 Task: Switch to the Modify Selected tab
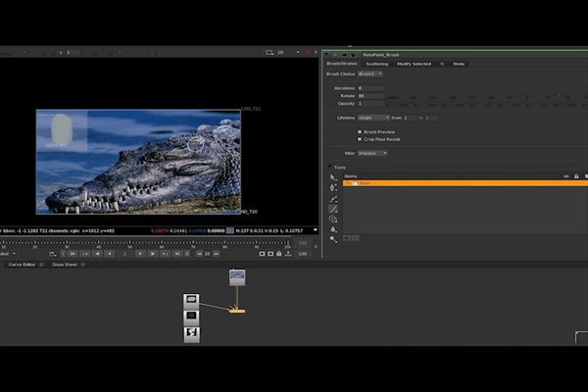(414, 64)
